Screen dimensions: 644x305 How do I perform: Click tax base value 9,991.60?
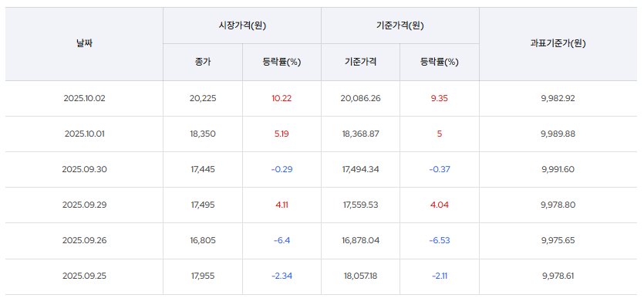[558, 169]
